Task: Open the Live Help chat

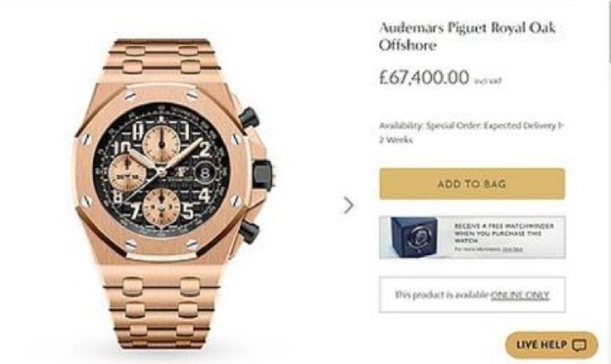Action: coord(552,345)
